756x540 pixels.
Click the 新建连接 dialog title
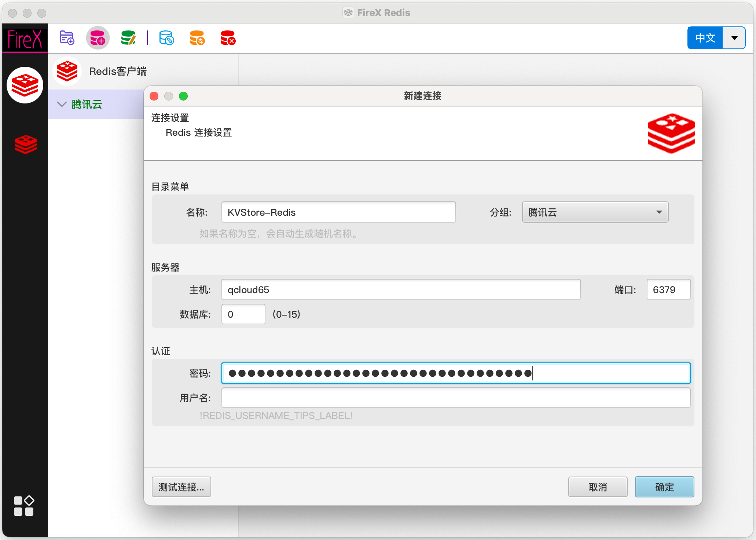click(x=423, y=96)
